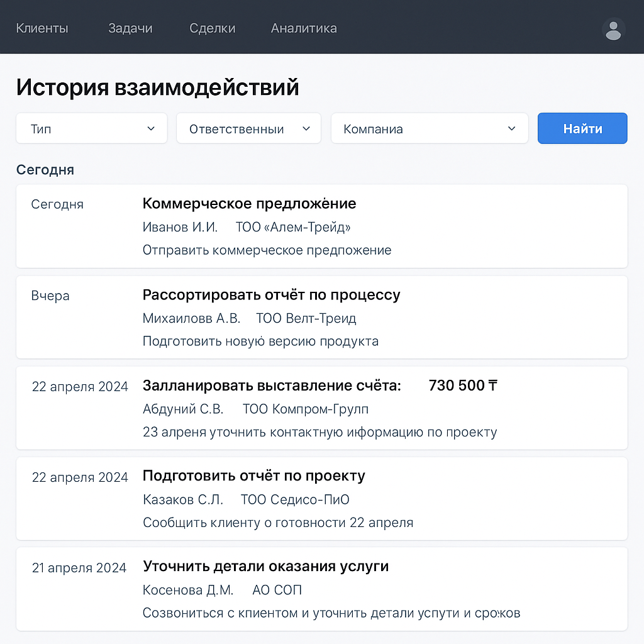
Task: Open the Задачи navigation tab
Action: coord(130,28)
